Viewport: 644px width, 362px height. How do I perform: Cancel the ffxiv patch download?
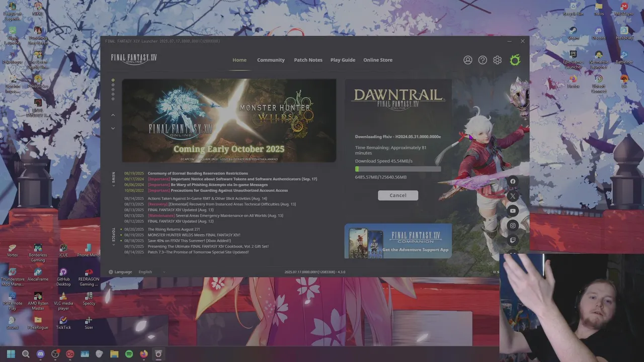[398, 195]
